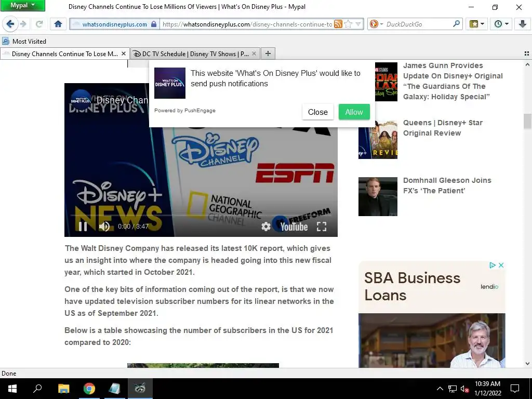
Task: Open the Windows notification center
Action: coord(515,389)
